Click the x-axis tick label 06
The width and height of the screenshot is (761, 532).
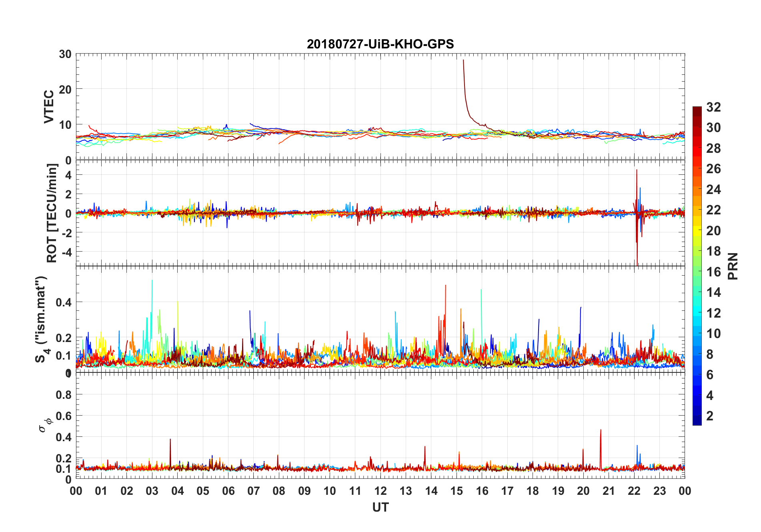coord(228,491)
